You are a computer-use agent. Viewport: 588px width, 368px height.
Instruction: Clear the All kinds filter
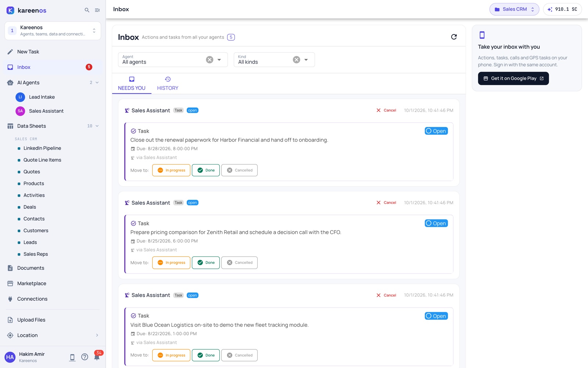297,60
